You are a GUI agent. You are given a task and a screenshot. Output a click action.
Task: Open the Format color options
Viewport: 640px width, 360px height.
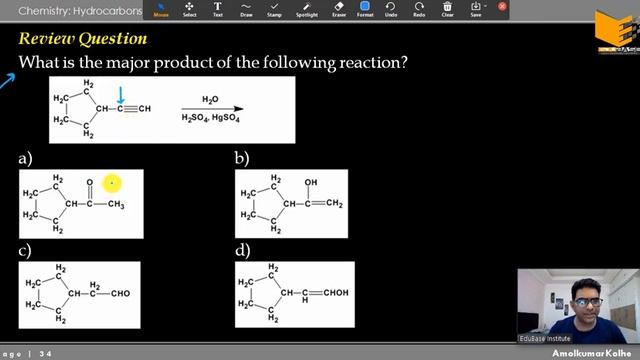(x=365, y=9)
